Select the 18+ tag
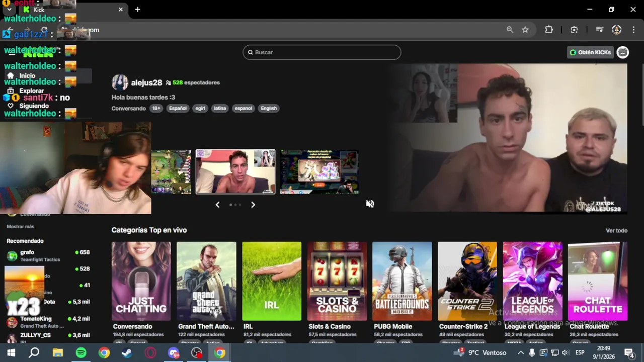Screen dimensions: 644x362 pyautogui.click(x=156, y=108)
